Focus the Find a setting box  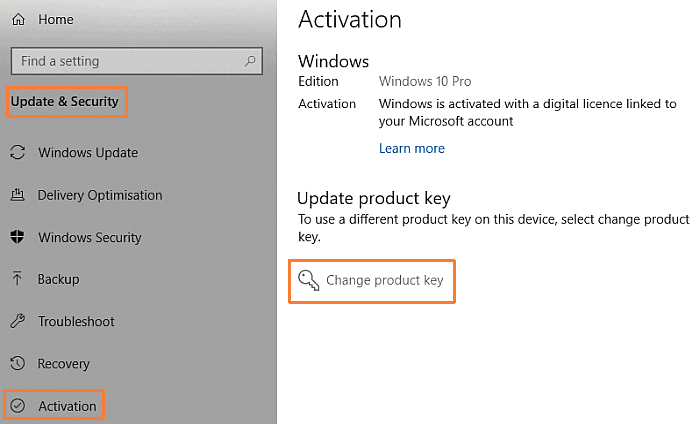[137, 61]
